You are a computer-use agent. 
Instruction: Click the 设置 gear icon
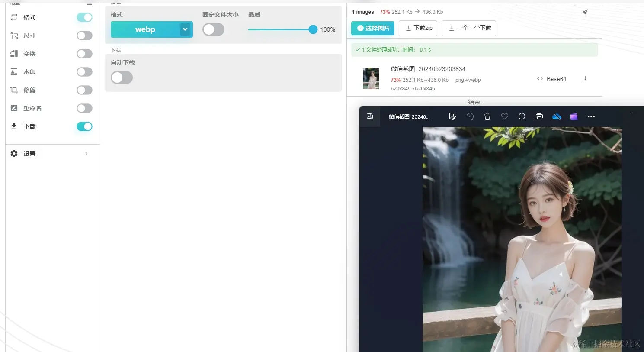tap(14, 154)
